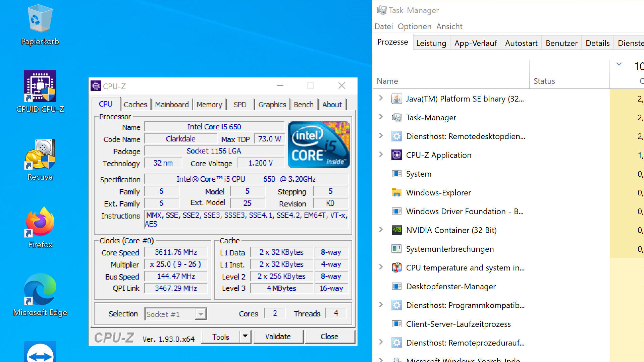Click the CPU-Z title bar app icon
644x362 pixels.
tap(96, 86)
